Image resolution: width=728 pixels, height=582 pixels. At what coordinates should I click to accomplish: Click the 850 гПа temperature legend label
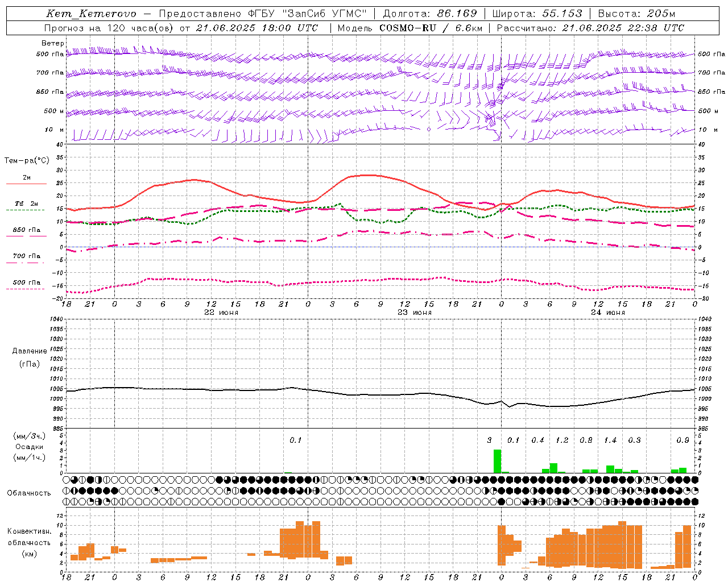point(26,230)
